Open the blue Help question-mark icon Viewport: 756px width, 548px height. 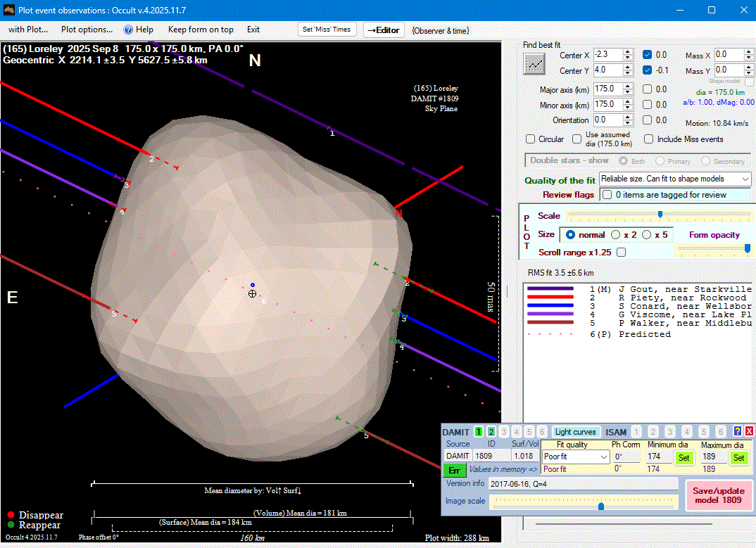click(128, 30)
